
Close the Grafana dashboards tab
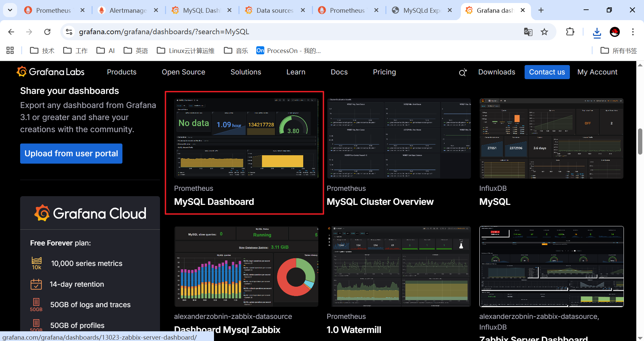click(523, 10)
